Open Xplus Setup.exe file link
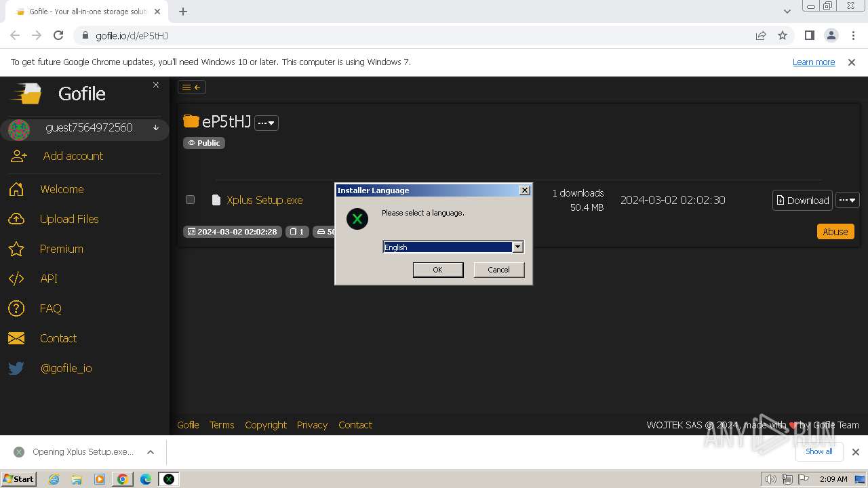This screenshot has width=868, height=488. (x=264, y=200)
